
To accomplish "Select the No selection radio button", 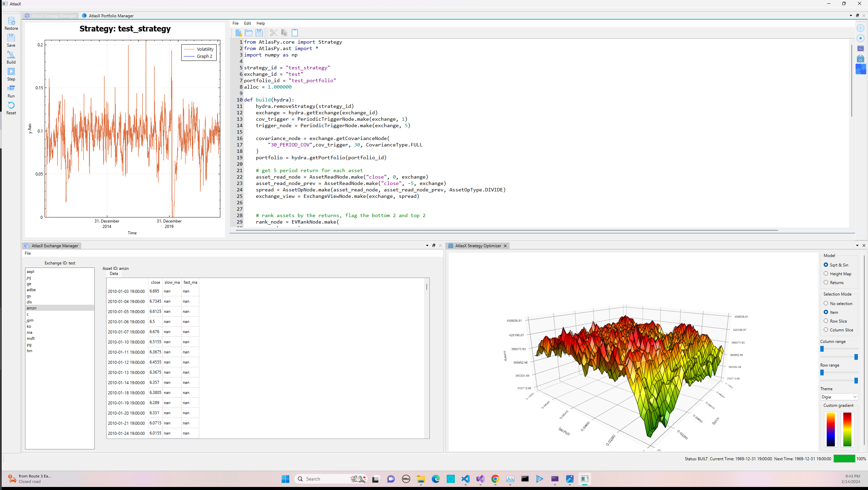I will [x=826, y=303].
